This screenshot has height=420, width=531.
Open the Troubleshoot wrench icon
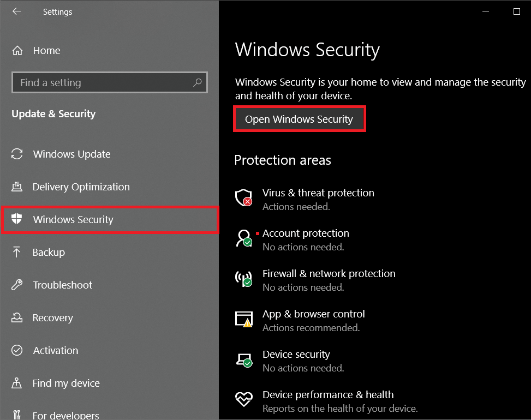pos(17,285)
